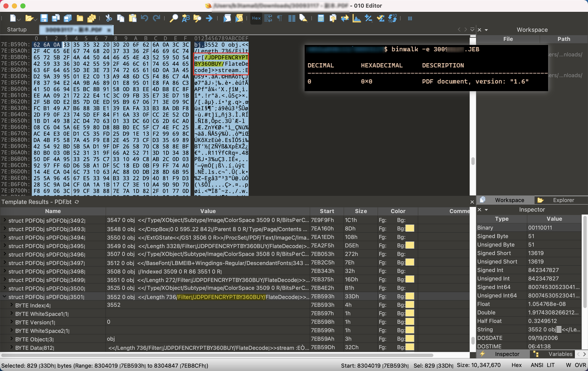
Task: Toggle Hex edit mode button
Action: click(256, 18)
